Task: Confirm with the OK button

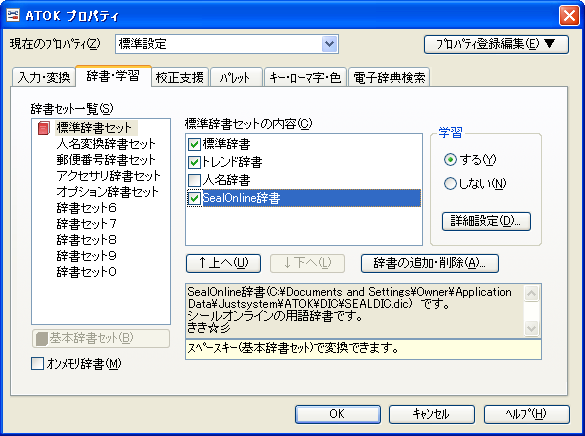Action: (x=338, y=414)
